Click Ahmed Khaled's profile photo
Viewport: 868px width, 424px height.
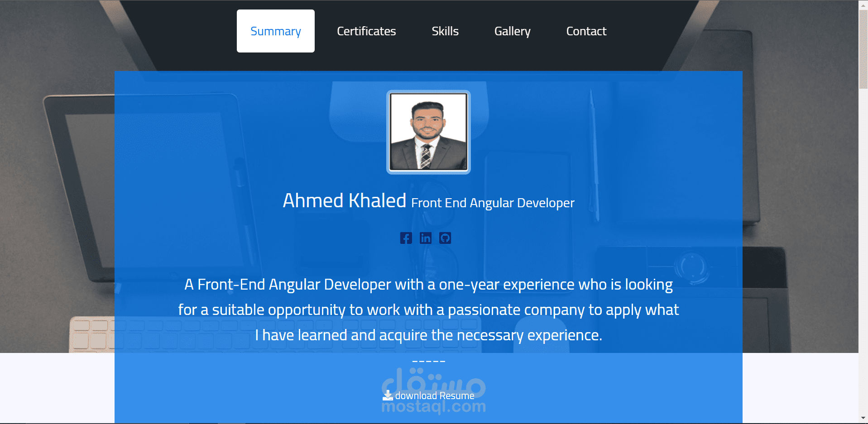428,132
